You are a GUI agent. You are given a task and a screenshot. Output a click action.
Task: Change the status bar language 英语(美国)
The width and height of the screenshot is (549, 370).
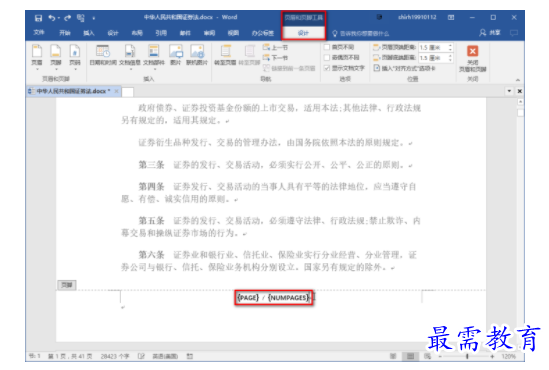[x=165, y=356]
